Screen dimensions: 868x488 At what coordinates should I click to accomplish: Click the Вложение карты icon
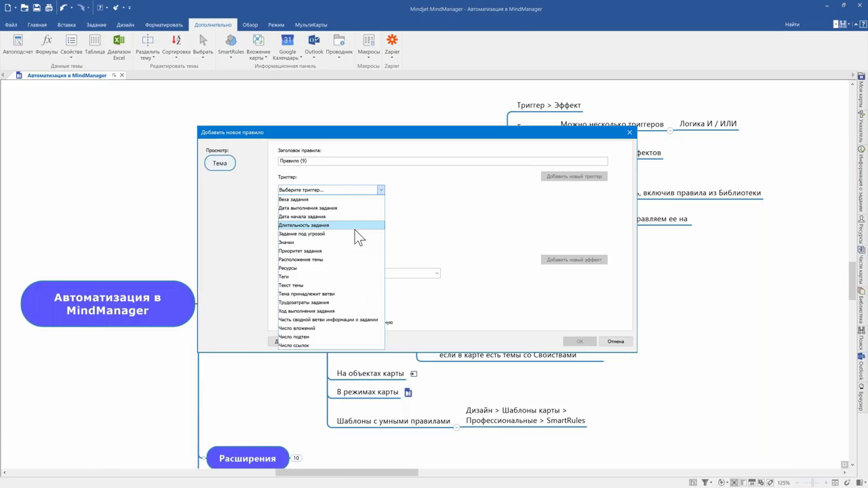258,41
